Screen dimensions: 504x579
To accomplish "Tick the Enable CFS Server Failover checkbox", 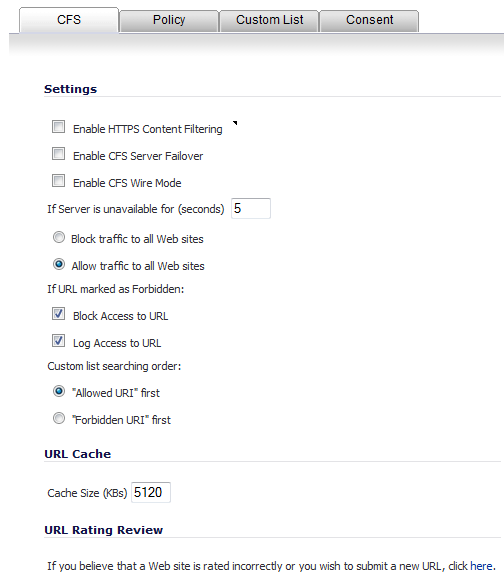I will click(58, 154).
